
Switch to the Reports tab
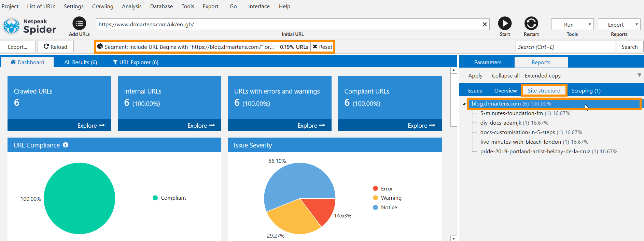pyautogui.click(x=541, y=62)
